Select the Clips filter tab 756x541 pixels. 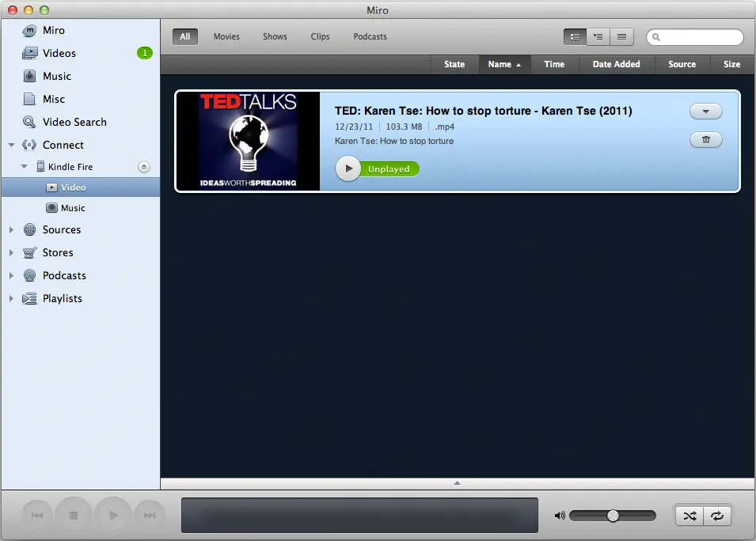pyautogui.click(x=320, y=36)
